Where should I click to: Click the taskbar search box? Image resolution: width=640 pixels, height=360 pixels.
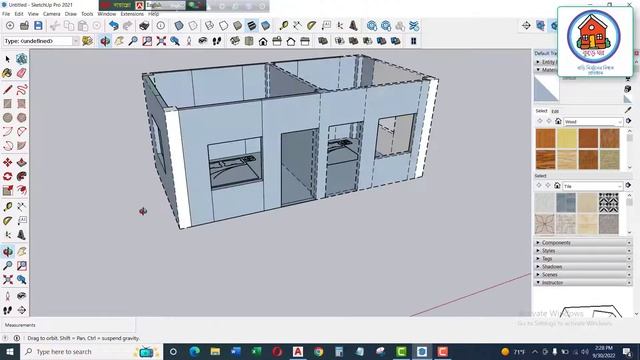point(91,351)
